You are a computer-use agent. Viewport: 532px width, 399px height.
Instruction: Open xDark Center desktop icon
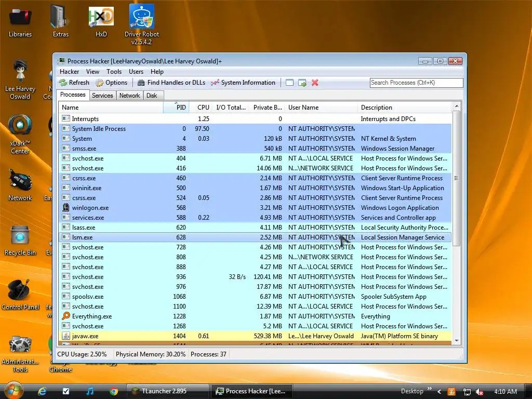(x=20, y=135)
